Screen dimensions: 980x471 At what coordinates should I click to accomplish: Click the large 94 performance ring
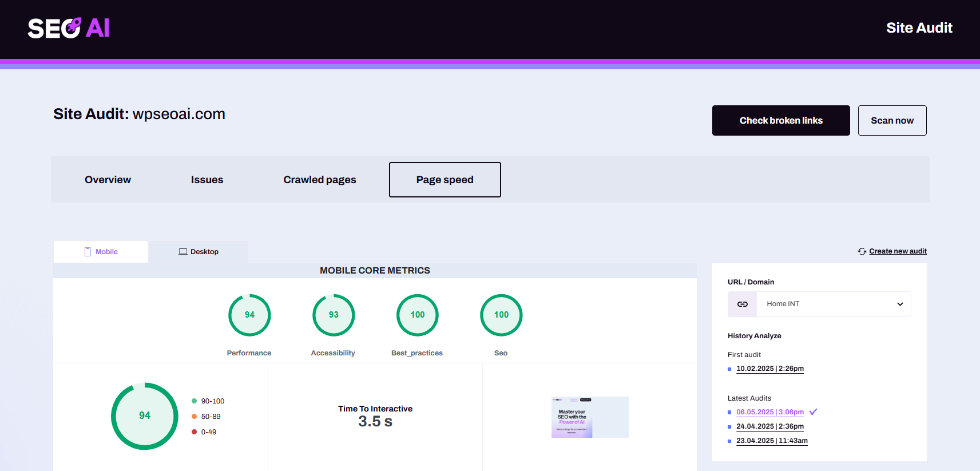click(x=145, y=416)
